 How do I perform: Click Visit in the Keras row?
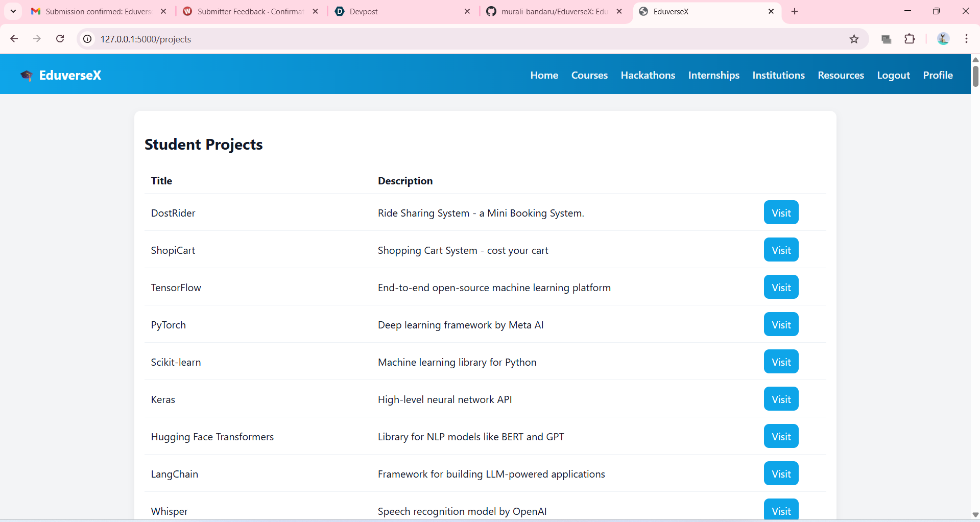tap(781, 399)
